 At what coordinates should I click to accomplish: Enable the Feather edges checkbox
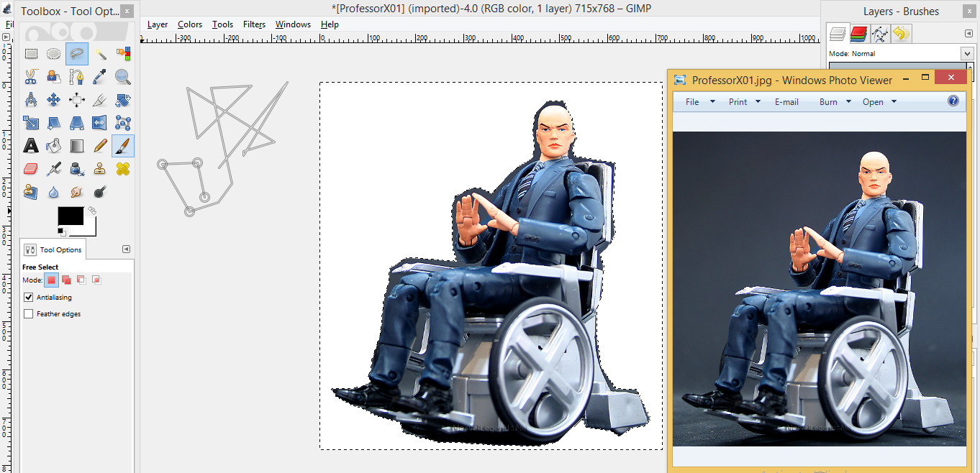[29, 313]
